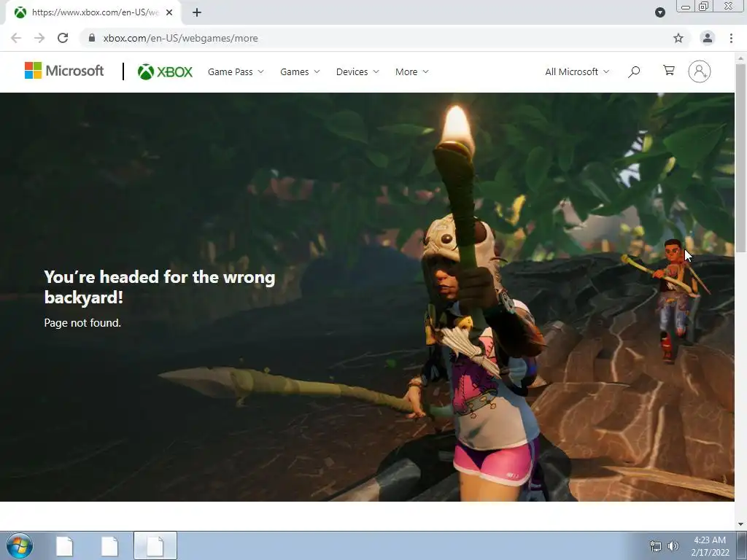Expand the All Microsoft dropdown
Screen dimensions: 747x560
click(x=577, y=72)
